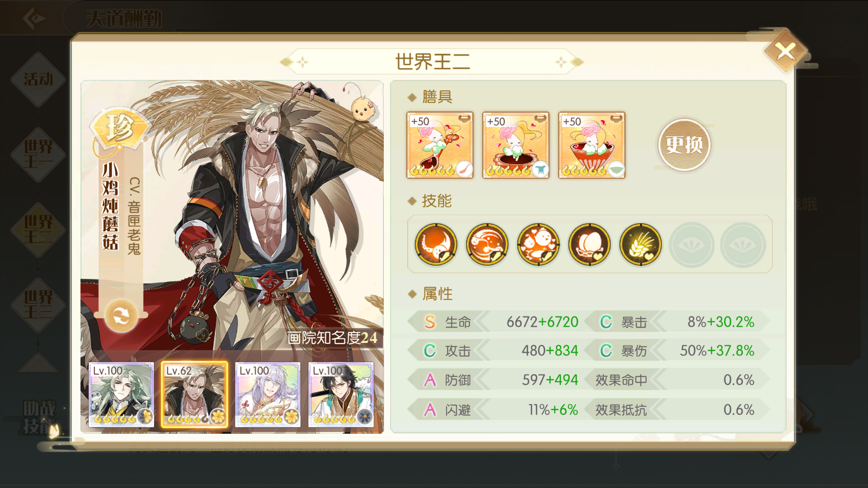
Task: Toggle the last locked fan skill slot
Action: click(743, 244)
